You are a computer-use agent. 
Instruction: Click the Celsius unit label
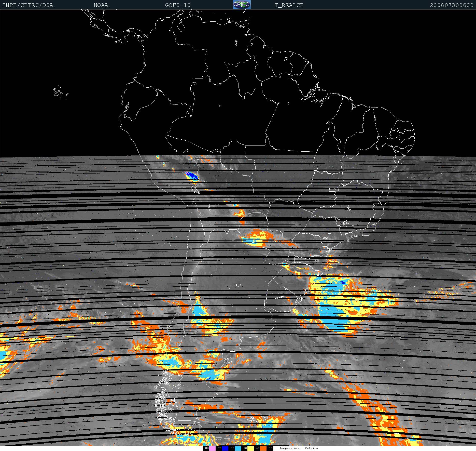coord(312,448)
